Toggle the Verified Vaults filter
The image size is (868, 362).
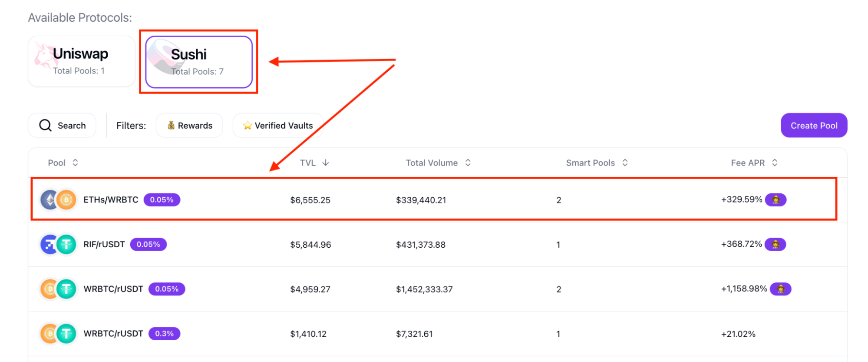[278, 126]
